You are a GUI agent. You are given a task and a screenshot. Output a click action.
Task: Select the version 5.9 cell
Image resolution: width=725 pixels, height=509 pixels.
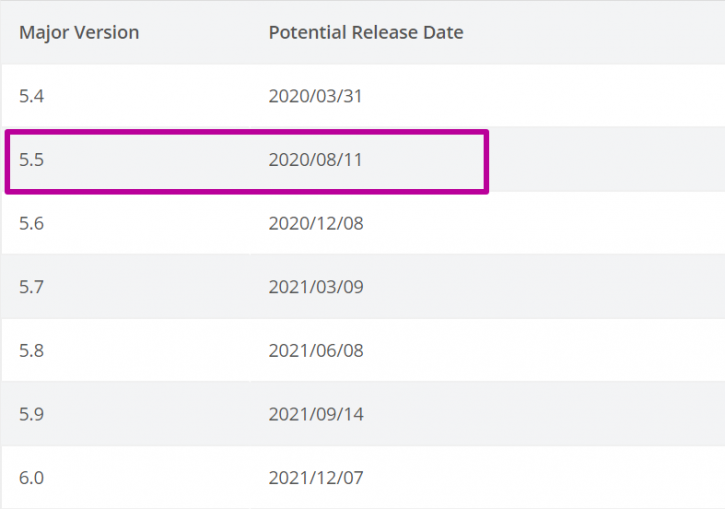coord(31,414)
